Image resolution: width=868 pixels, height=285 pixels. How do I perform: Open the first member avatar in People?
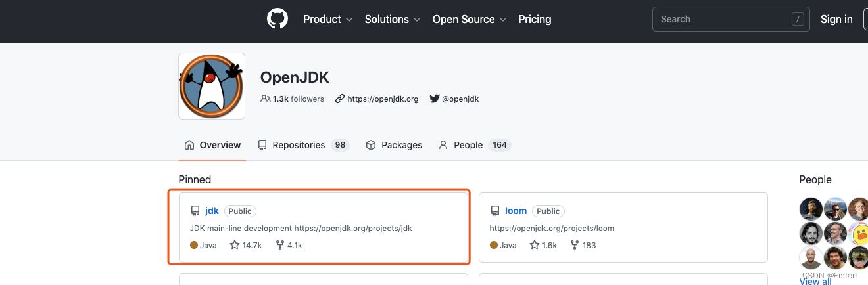(811, 209)
